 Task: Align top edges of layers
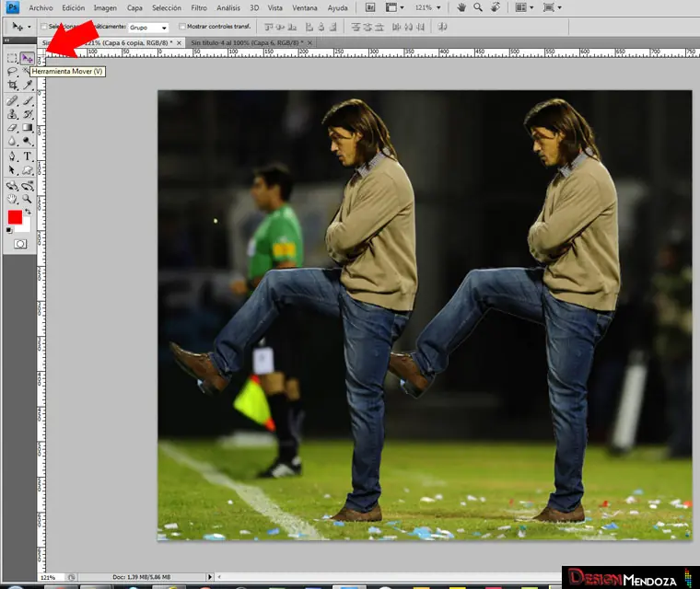click(x=268, y=28)
